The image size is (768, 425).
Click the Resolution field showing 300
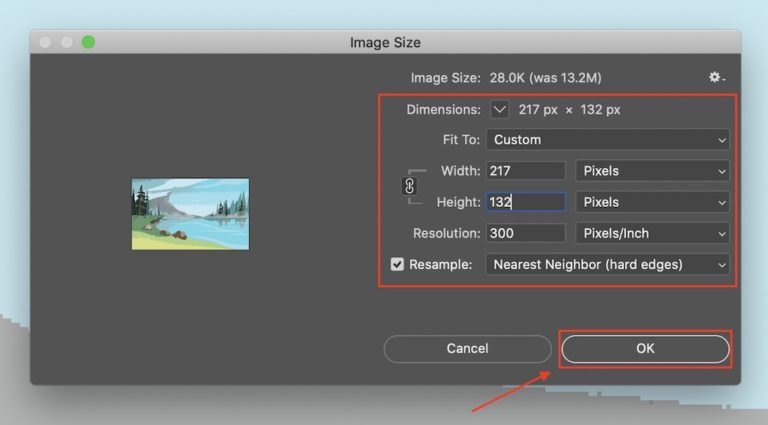coord(526,234)
